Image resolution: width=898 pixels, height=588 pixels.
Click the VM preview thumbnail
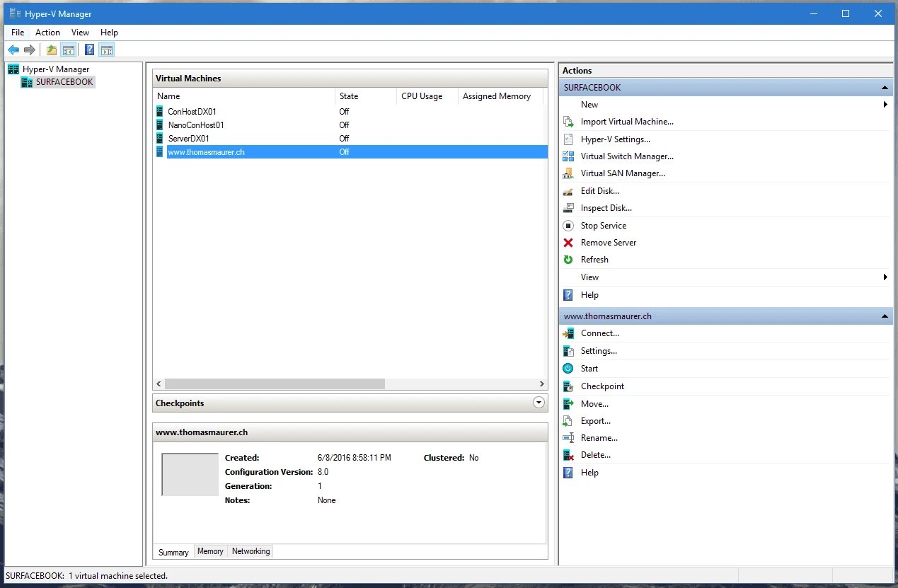click(x=190, y=475)
